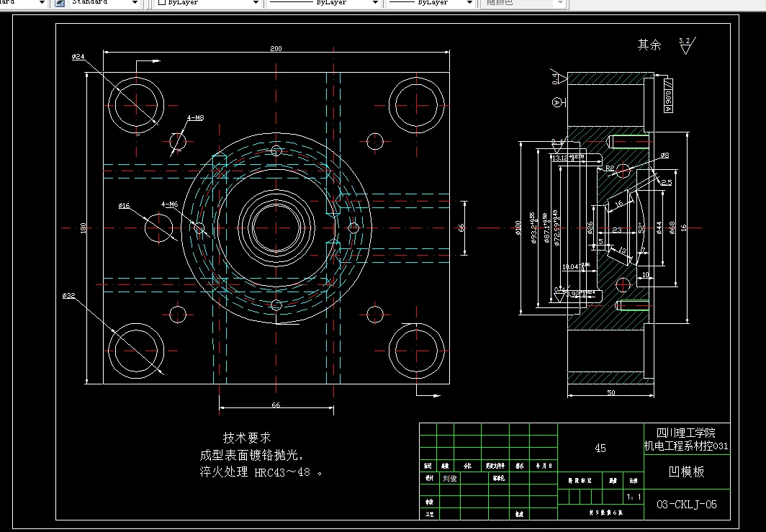Screen dimensions: 766x532
Task: Select the ø44 section dimension
Action: 659,227
